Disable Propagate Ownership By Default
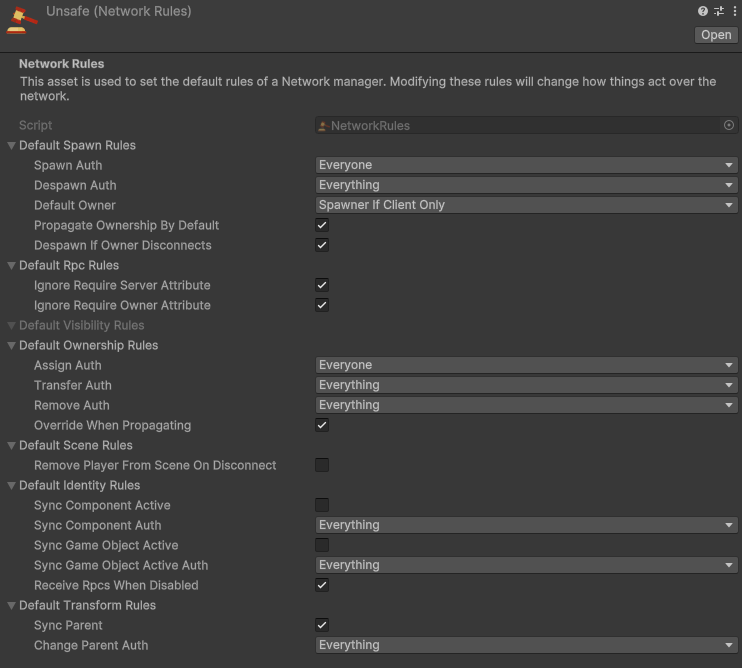 [322, 225]
